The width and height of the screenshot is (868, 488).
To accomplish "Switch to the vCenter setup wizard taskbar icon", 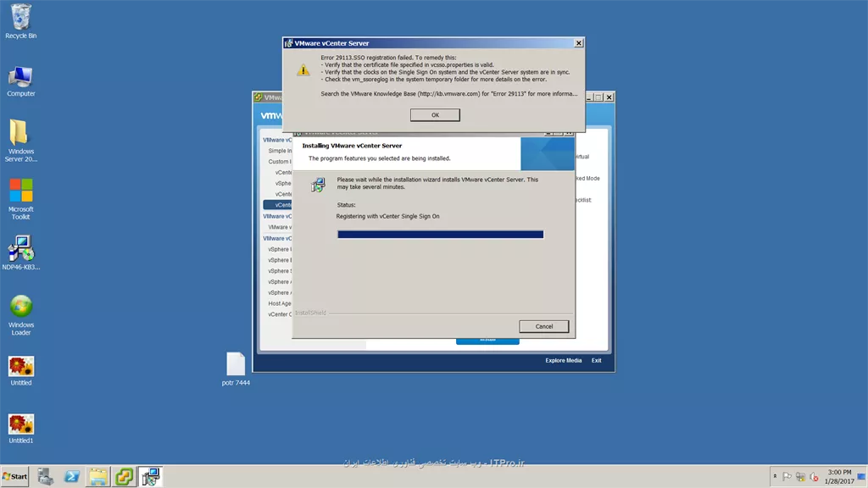I will [151, 476].
